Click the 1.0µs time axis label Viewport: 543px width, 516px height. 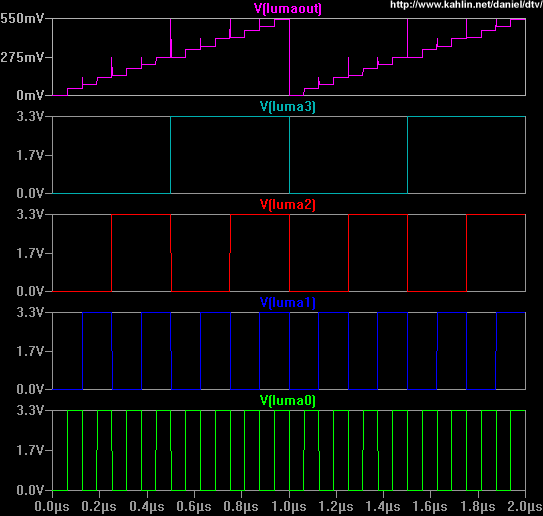[288, 507]
